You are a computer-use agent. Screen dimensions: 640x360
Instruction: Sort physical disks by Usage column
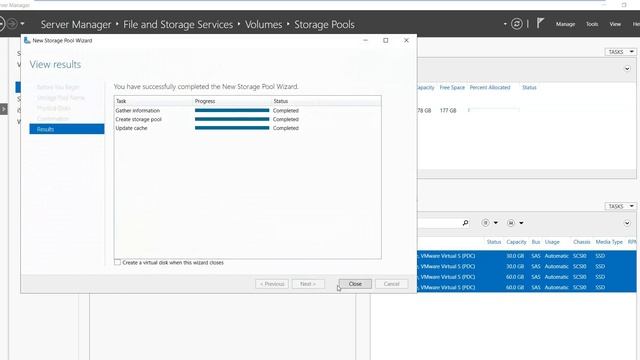[552, 242]
